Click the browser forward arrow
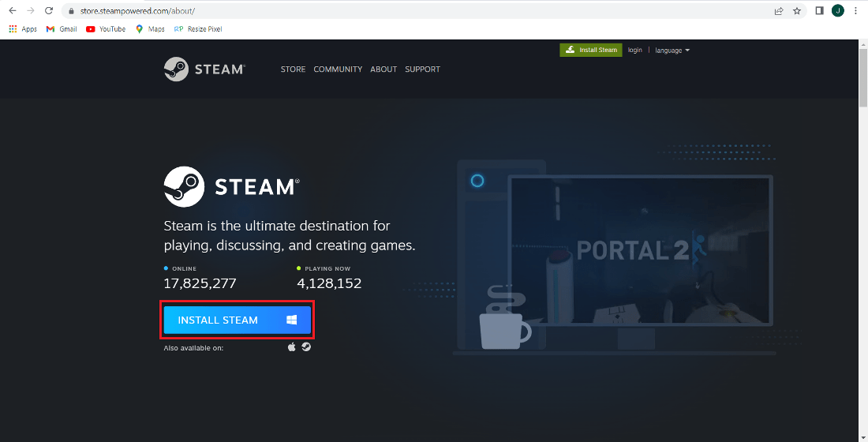 click(x=31, y=10)
